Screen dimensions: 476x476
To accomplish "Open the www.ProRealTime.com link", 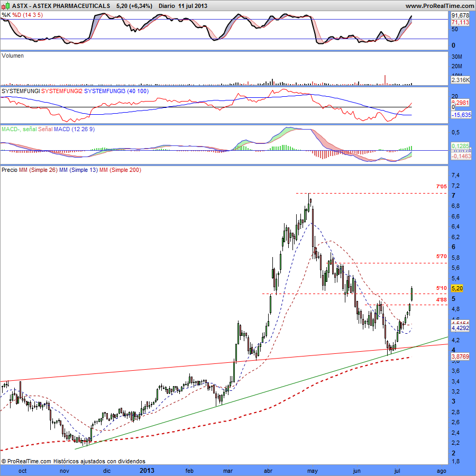I will [x=440, y=6].
